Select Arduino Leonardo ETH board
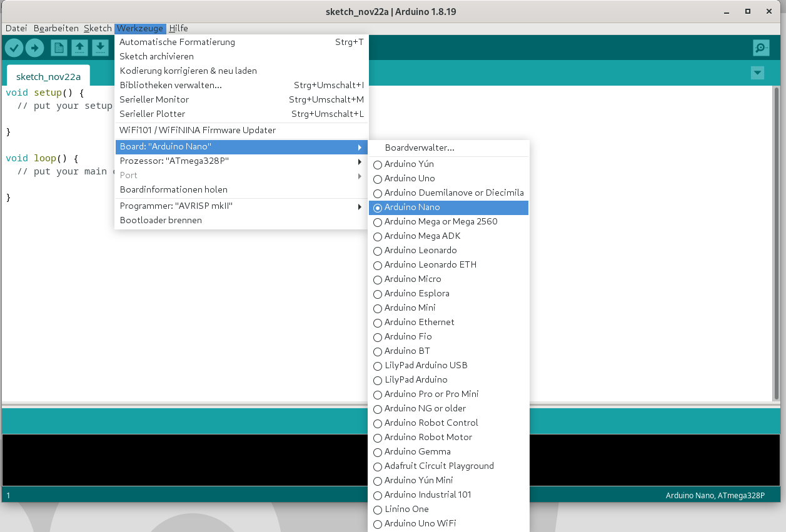786x532 pixels. 449,264
